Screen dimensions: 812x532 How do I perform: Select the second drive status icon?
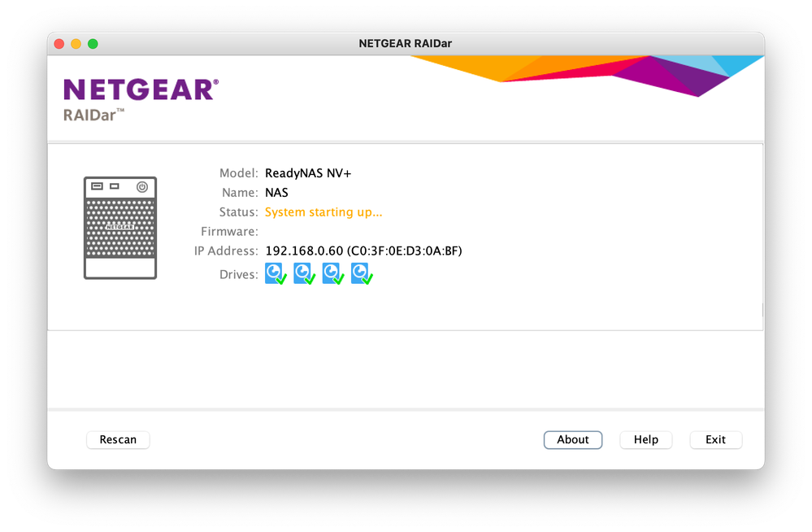point(304,273)
